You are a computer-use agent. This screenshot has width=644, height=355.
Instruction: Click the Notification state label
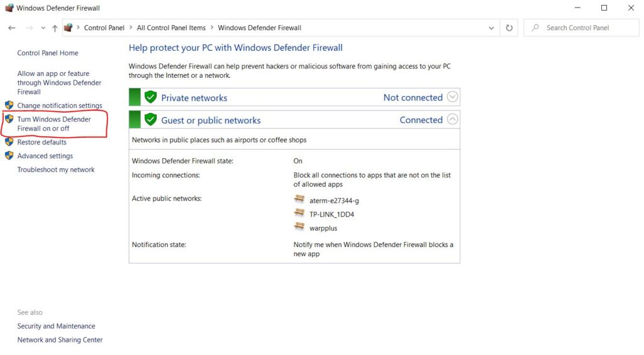(x=158, y=244)
